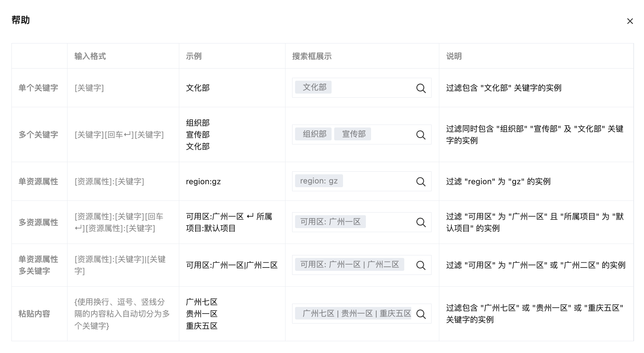The height and width of the screenshot is (353, 644).
Task: Select the 文化部 tag in search box
Action: (x=313, y=87)
